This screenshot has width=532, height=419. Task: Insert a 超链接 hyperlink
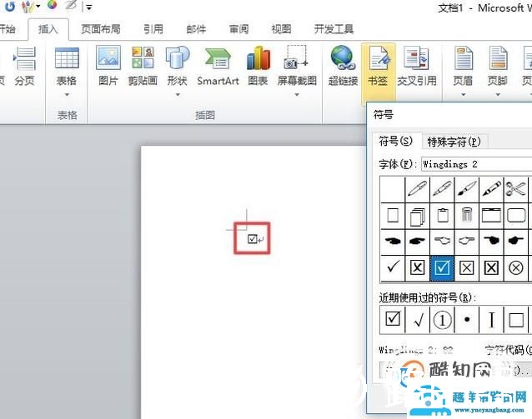[343, 66]
